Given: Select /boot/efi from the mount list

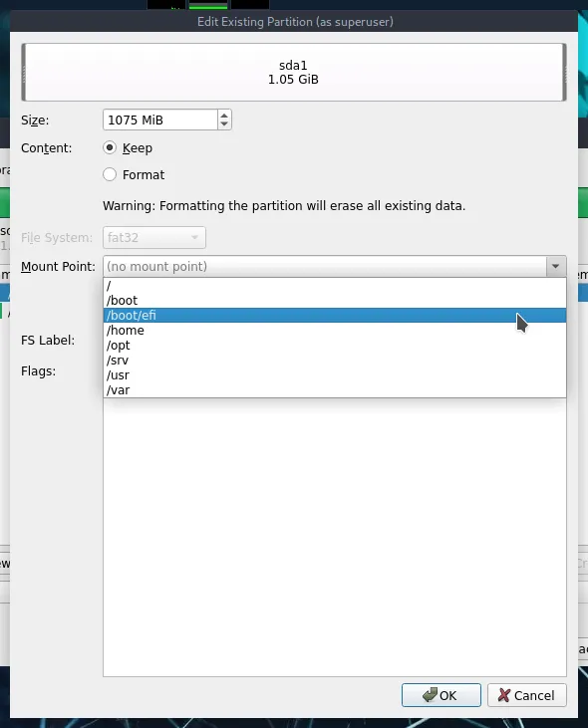Looking at the screenshot, I should pos(335,316).
